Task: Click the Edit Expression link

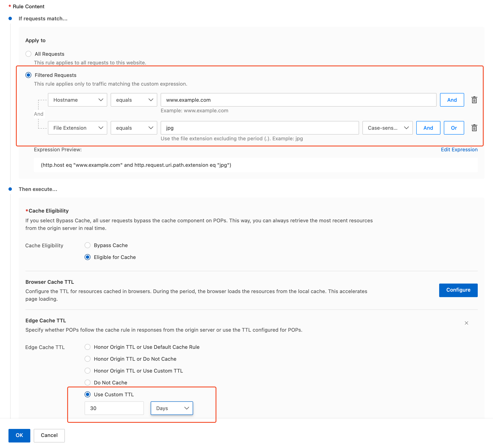Action: point(459,150)
